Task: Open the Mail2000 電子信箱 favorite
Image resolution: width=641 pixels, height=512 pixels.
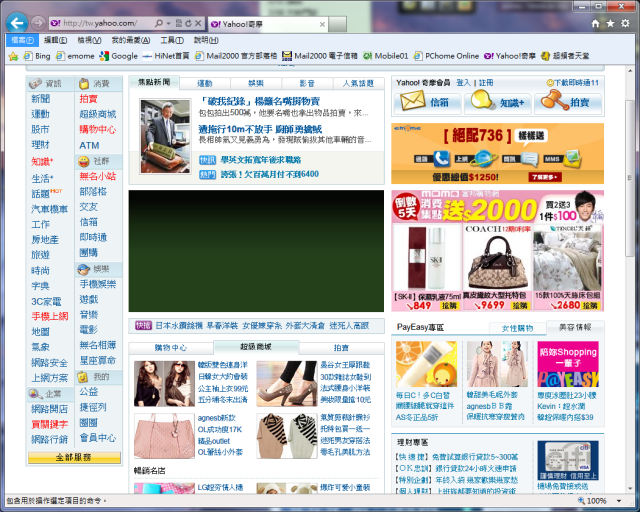Action: tap(320, 56)
